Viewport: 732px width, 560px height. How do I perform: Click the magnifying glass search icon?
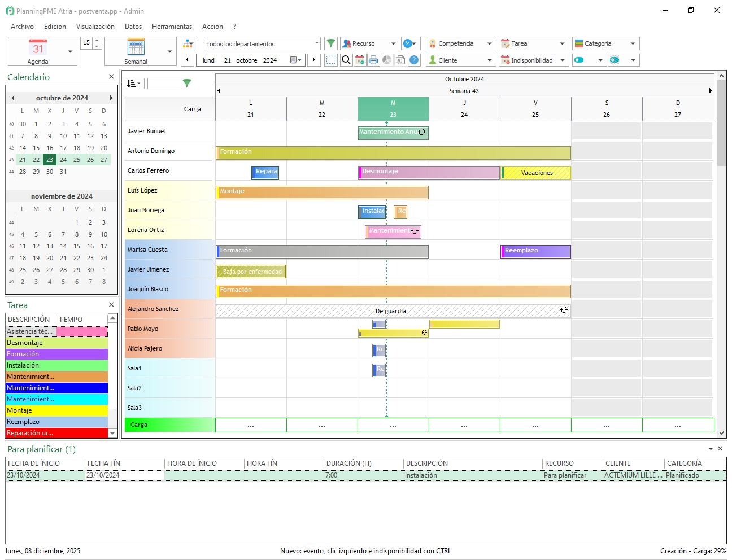[x=346, y=60]
